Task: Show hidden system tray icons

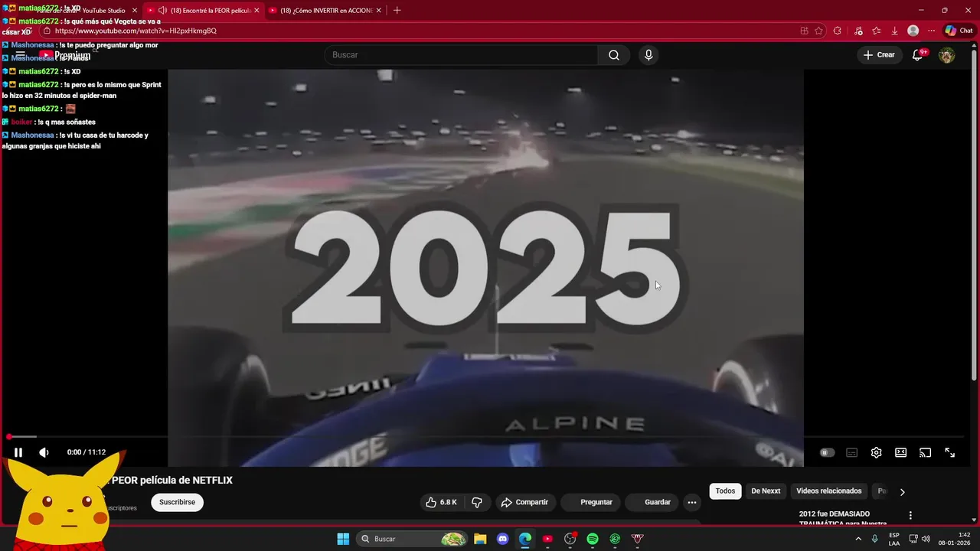Action: click(858, 539)
